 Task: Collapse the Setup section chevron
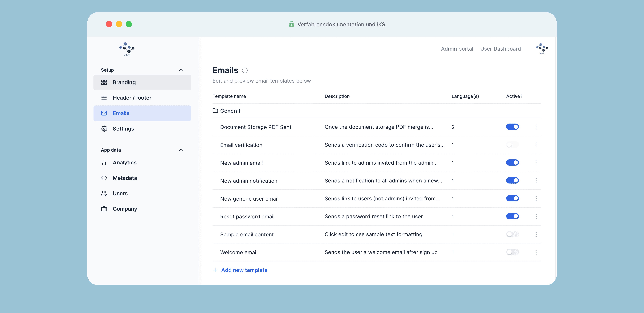[x=181, y=70]
